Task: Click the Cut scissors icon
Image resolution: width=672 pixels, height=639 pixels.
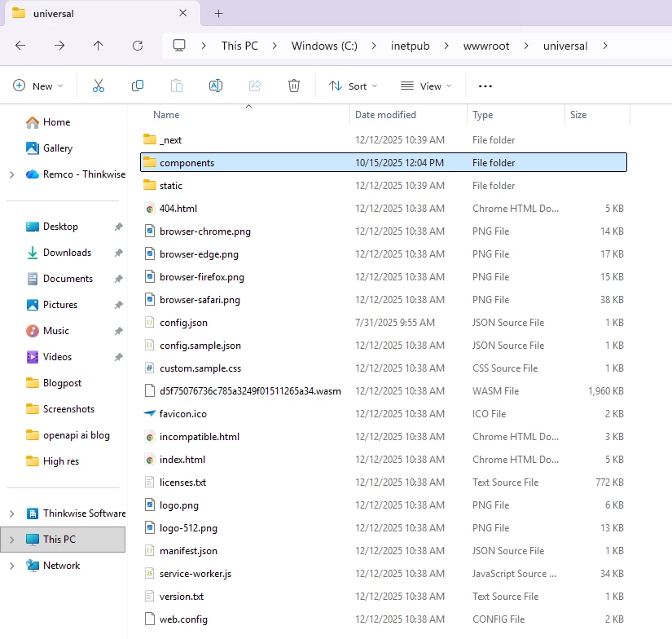Action: (x=99, y=86)
